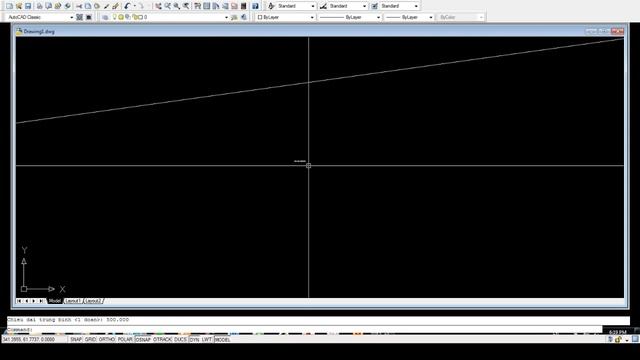Click the New drawing icon
The height and width of the screenshot is (360, 640).
[x=9, y=6]
